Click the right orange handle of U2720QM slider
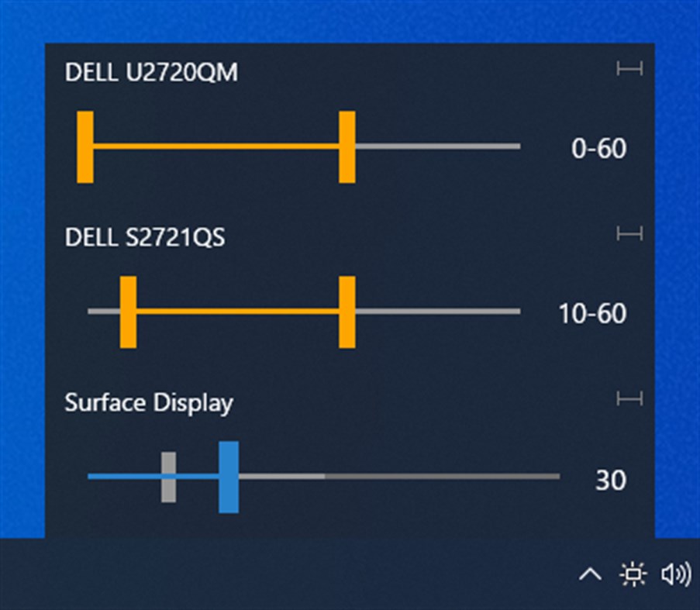700x610 pixels. [347, 146]
